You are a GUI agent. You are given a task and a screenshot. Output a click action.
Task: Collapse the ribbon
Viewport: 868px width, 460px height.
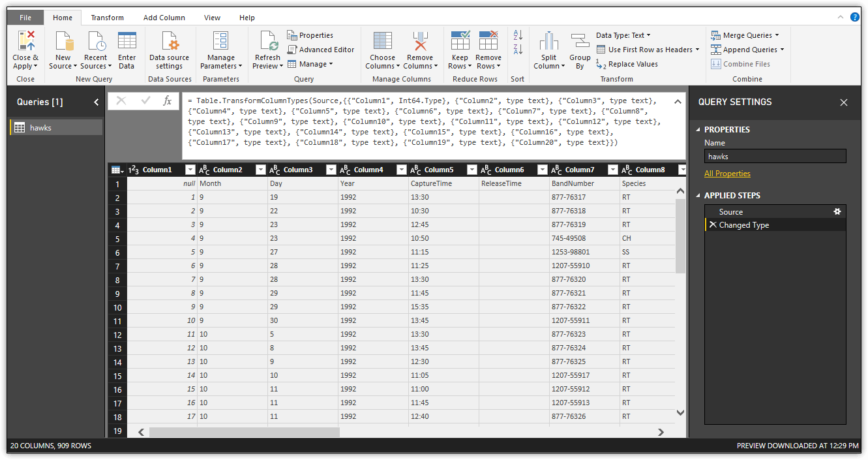click(x=841, y=17)
